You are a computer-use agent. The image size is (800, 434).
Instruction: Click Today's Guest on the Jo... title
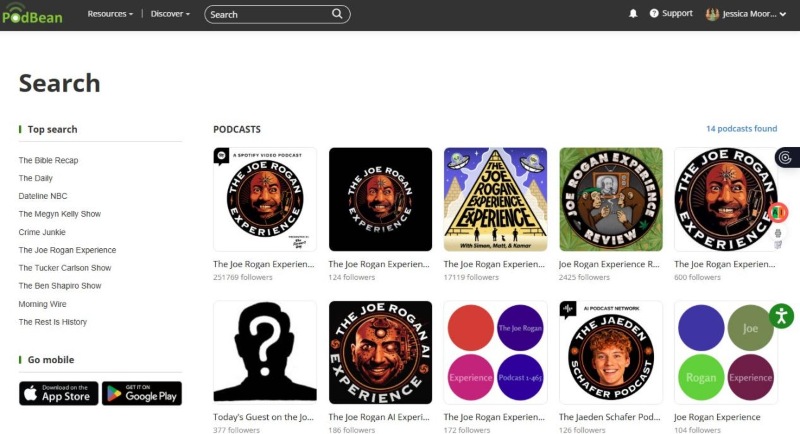coord(264,417)
